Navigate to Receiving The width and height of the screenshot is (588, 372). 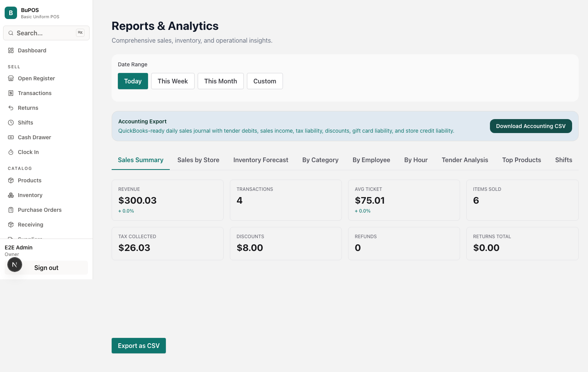[x=46, y=225]
